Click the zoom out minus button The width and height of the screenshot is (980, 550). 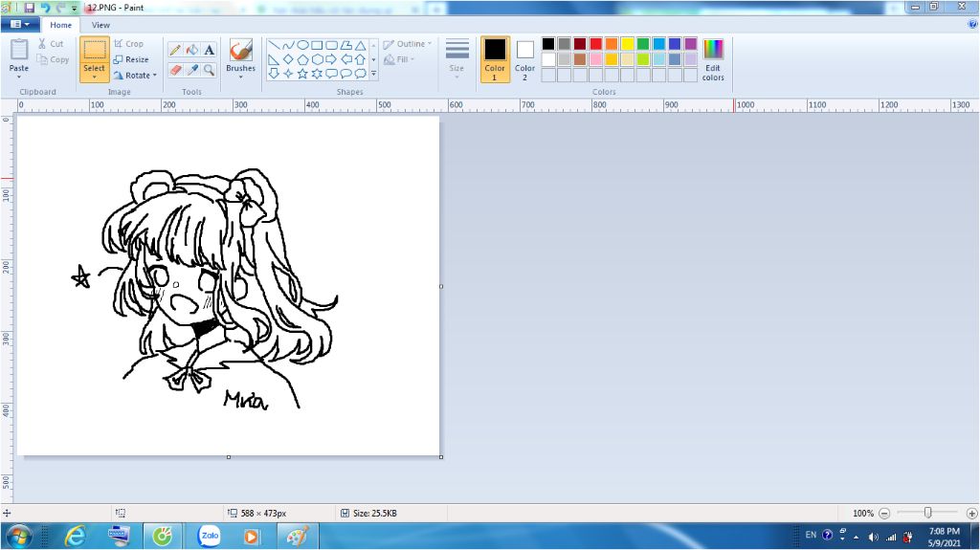tap(884, 513)
